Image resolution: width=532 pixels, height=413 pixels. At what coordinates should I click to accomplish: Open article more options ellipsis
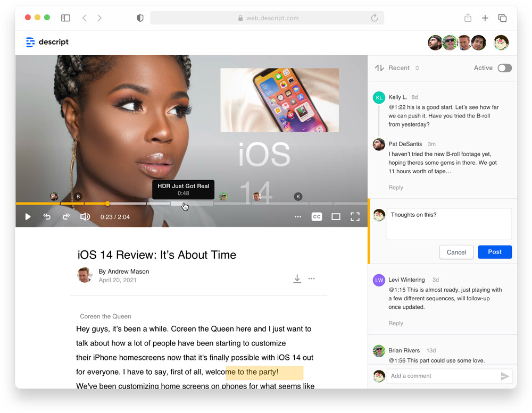tap(312, 279)
